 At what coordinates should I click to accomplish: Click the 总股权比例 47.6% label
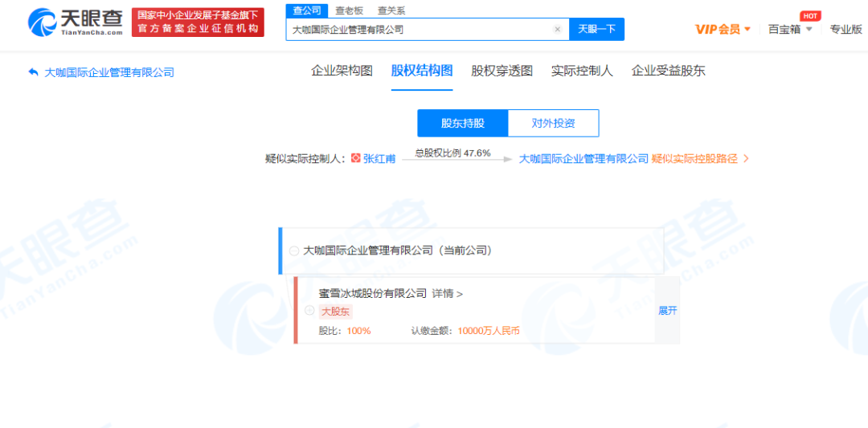click(452, 153)
